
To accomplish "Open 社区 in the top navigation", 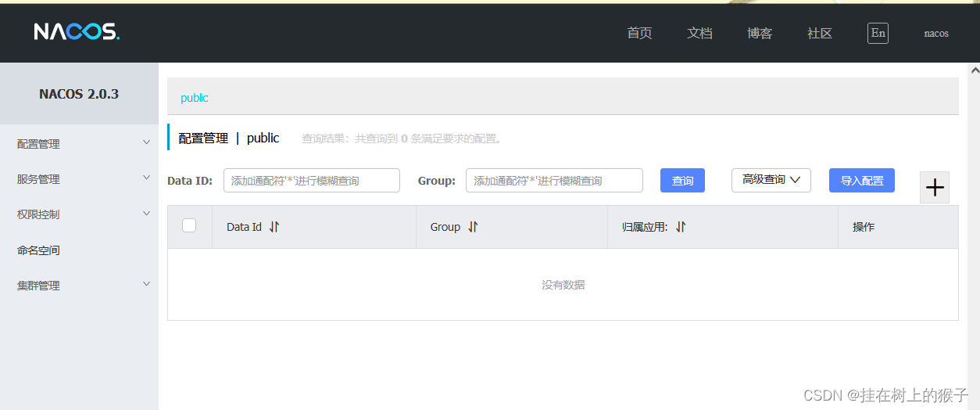I will tap(820, 33).
